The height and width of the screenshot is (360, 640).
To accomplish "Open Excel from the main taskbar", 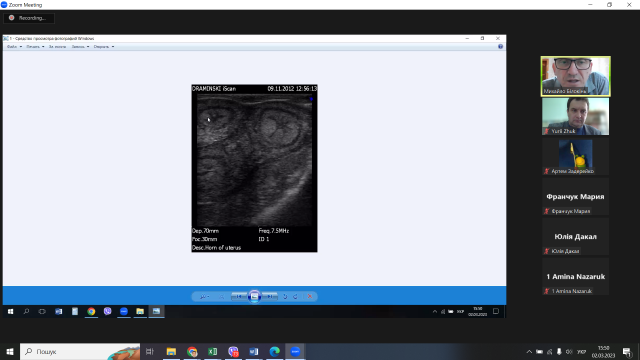I will (x=213, y=351).
